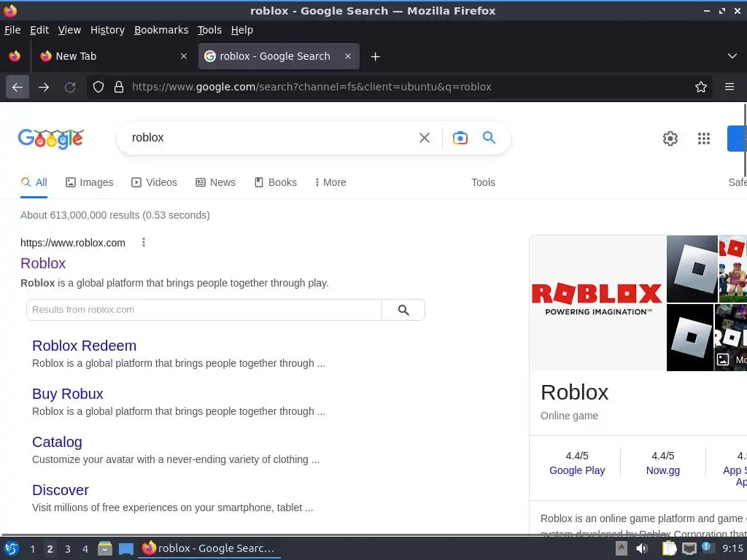This screenshot has width=747, height=560.
Task: Open the Edit menu
Action: (39, 30)
